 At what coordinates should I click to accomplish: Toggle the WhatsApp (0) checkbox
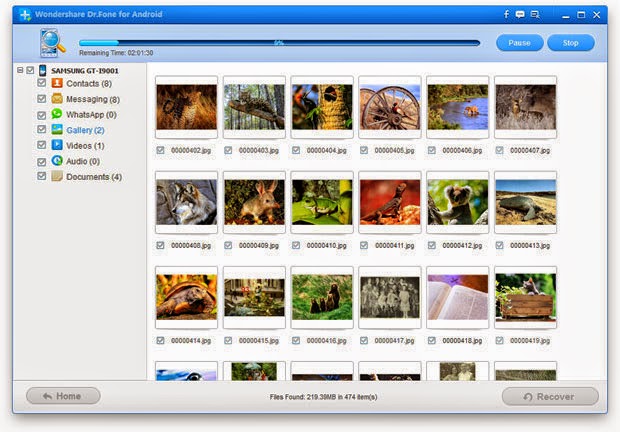pyautogui.click(x=42, y=115)
